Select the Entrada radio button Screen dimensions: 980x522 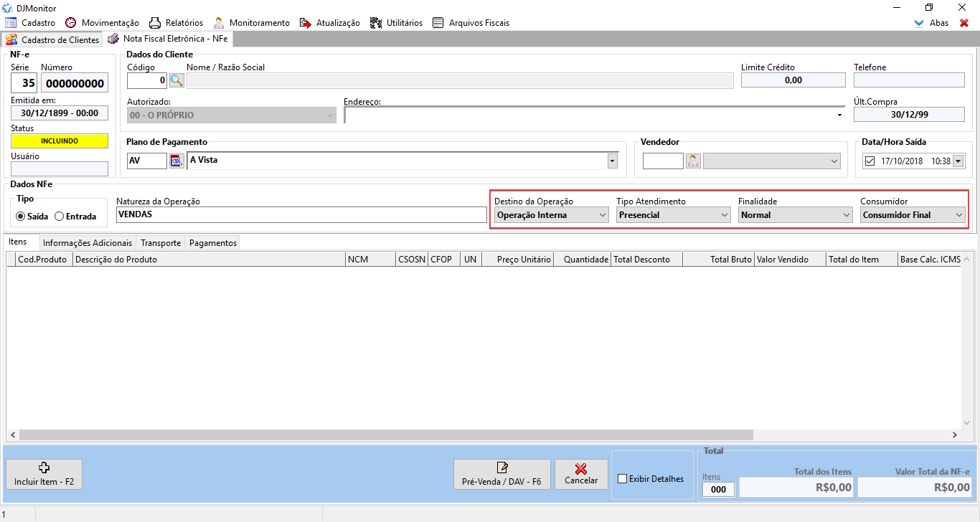tap(60, 216)
